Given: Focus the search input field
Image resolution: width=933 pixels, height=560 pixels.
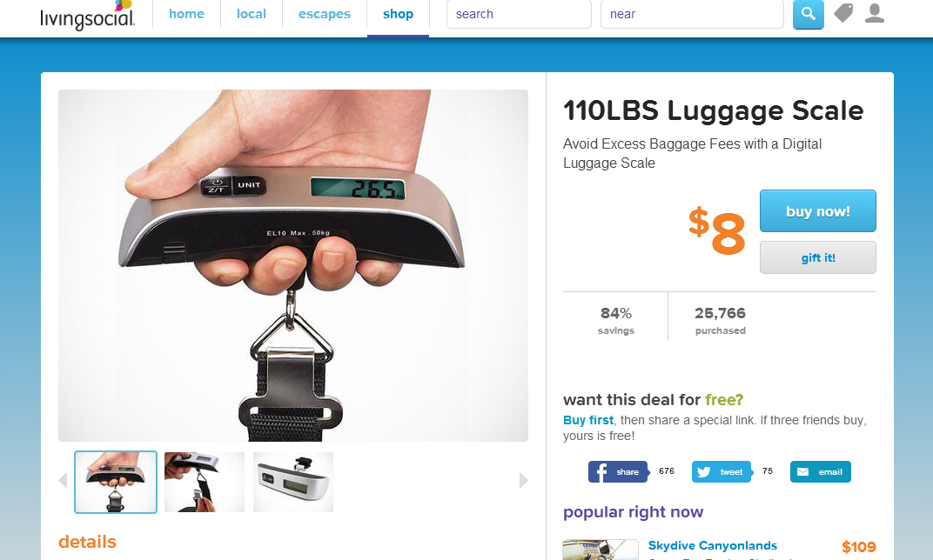Looking at the screenshot, I should 519,14.
